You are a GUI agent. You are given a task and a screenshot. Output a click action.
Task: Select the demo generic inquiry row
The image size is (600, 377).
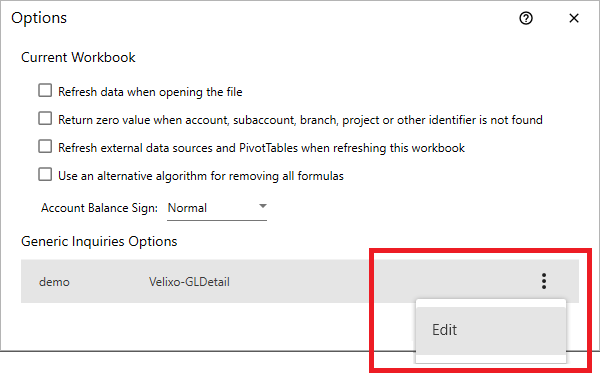click(x=300, y=281)
